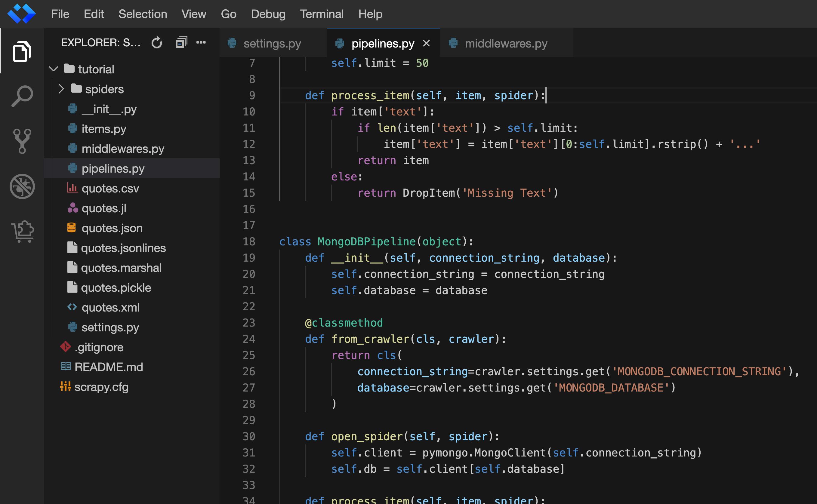This screenshot has height=504, width=817.
Task: Open Explorer more actions ellipsis menu
Action: coord(201,42)
